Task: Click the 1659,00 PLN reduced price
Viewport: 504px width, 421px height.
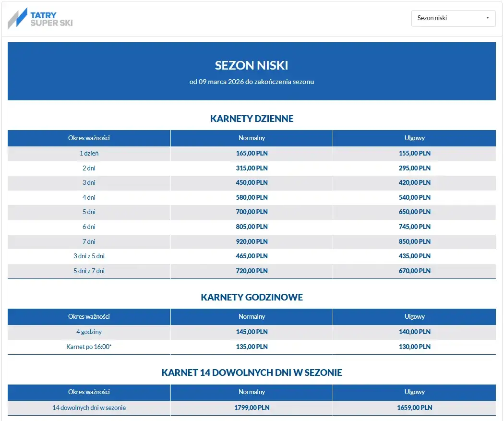Action: pyautogui.click(x=414, y=408)
